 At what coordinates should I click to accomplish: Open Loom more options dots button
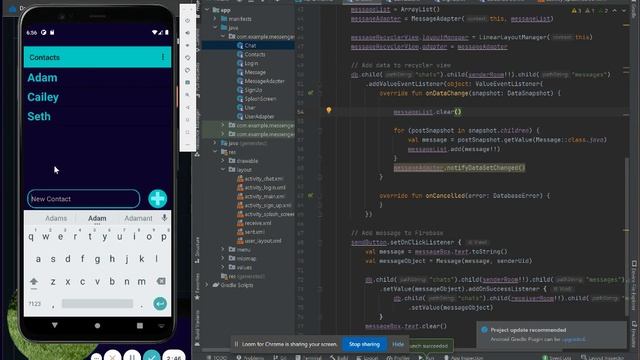point(96,357)
